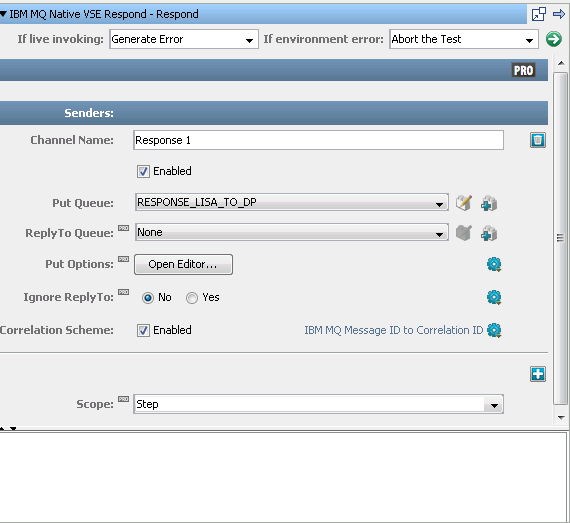
Task: Click the Open Editor button
Action: pyautogui.click(x=183, y=264)
